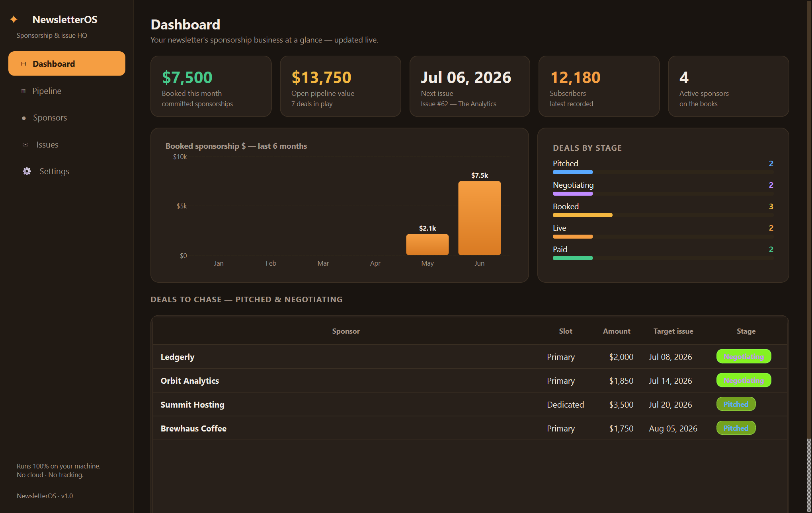Screen dimensions: 812x513
Task: Click the Pitched badge for Brewhaus Coffee
Action: click(x=736, y=428)
